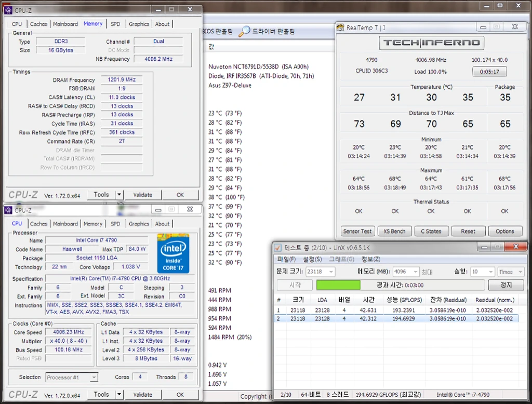Open the Graphics tab in the bottom CPU-Z window
Image resolution: width=532 pixels, height=404 pixels.
click(139, 224)
